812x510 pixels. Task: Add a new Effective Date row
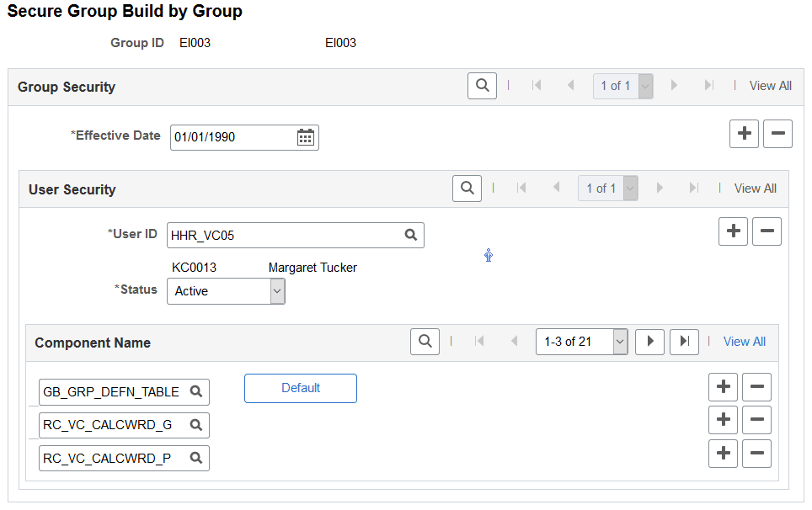pyautogui.click(x=744, y=133)
